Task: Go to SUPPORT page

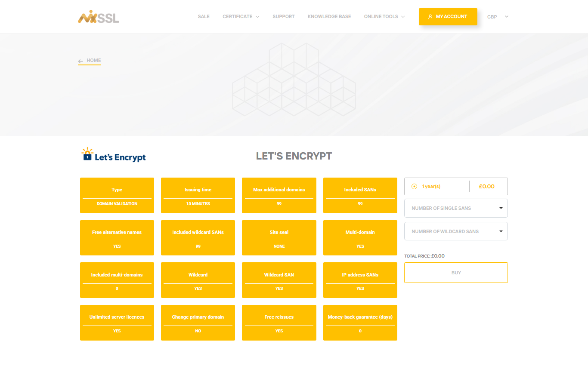Action: [x=284, y=16]
